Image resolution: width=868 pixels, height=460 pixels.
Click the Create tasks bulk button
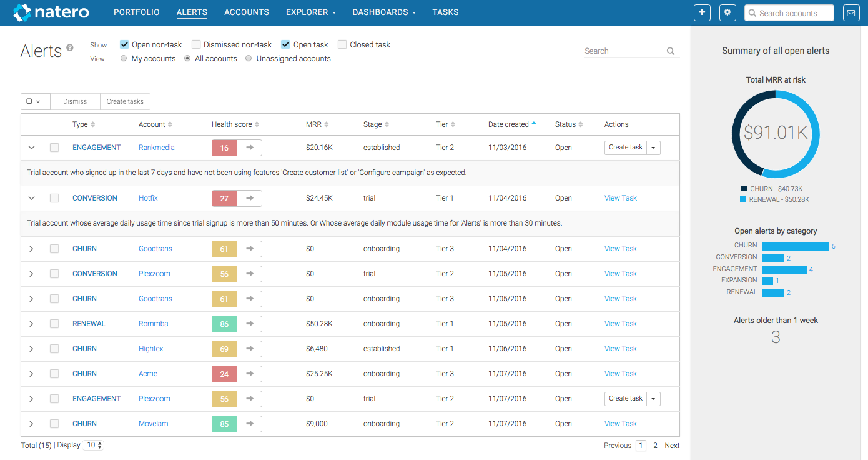[x=125, y=101]
